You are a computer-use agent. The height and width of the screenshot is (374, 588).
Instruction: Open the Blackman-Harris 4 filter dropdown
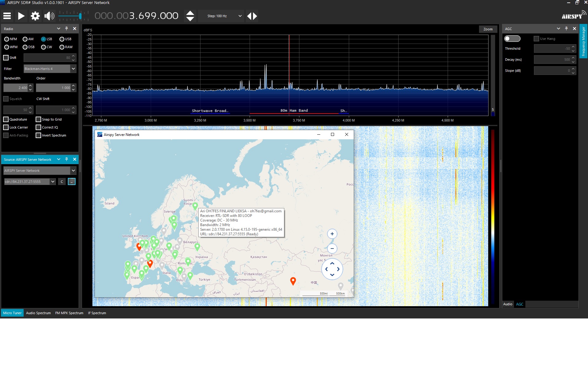[73, 69]
